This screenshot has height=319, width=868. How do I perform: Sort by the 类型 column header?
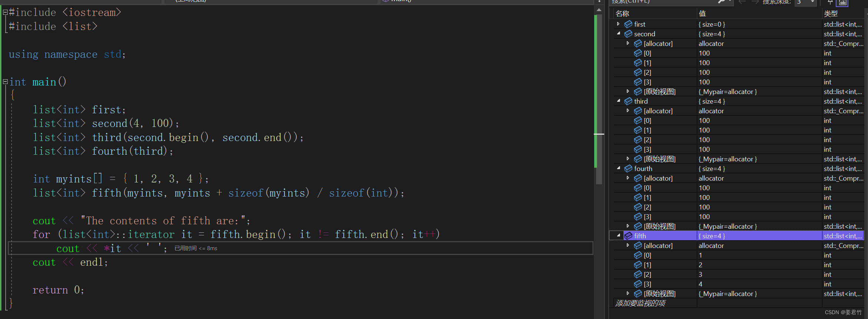tap(844, 14)
